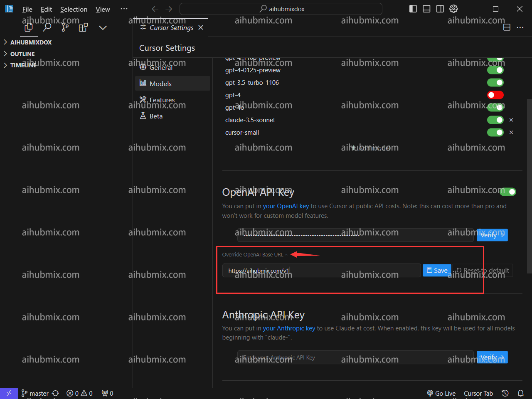Click the Cursor app logo icon
532x399 pixels.
[9, 9]
